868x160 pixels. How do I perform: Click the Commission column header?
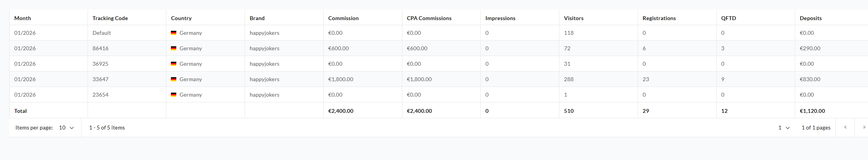[x=343, y=18]
